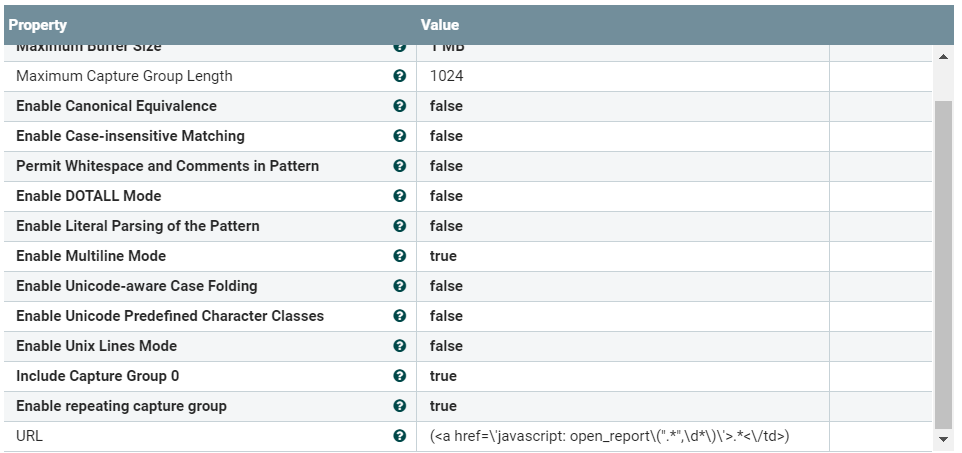Open help icon beside URL property
962x453 pixels.
point(400,436)
